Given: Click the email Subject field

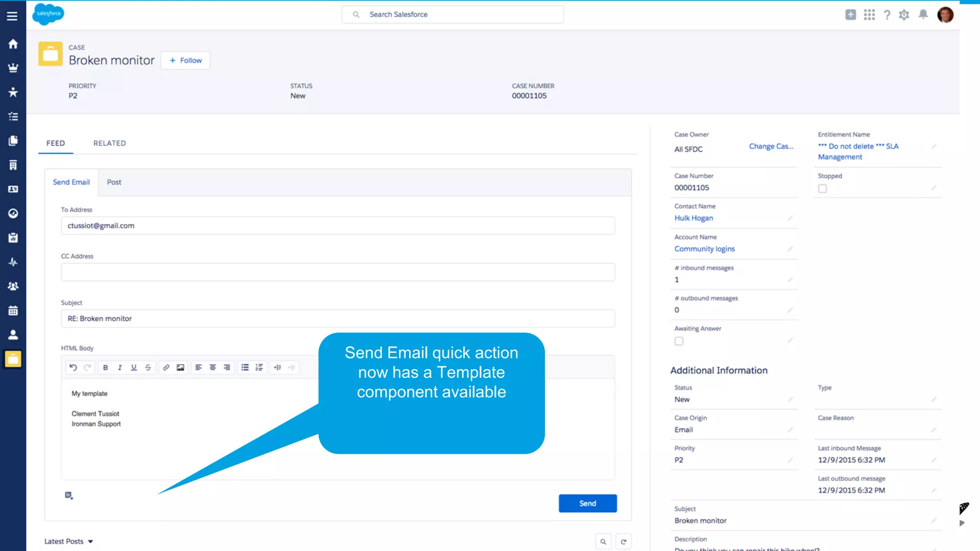Looking at the screenshot, I should coord(338,319).
